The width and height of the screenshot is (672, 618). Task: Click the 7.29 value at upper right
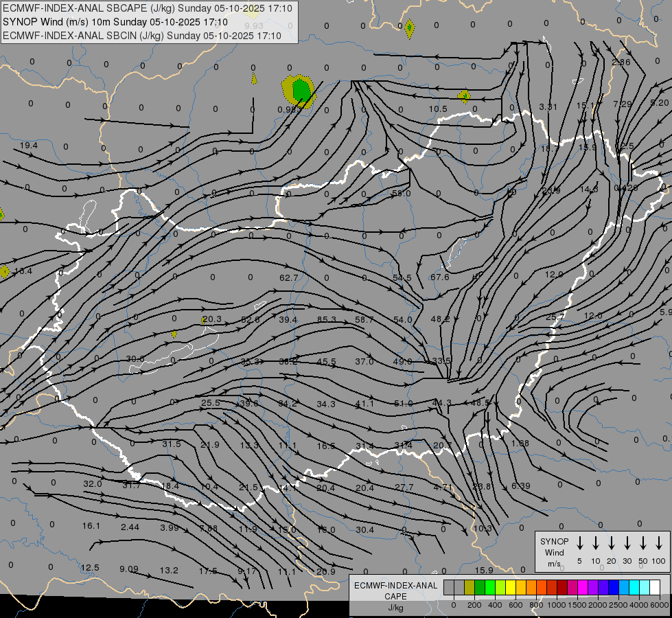point(623,104)
